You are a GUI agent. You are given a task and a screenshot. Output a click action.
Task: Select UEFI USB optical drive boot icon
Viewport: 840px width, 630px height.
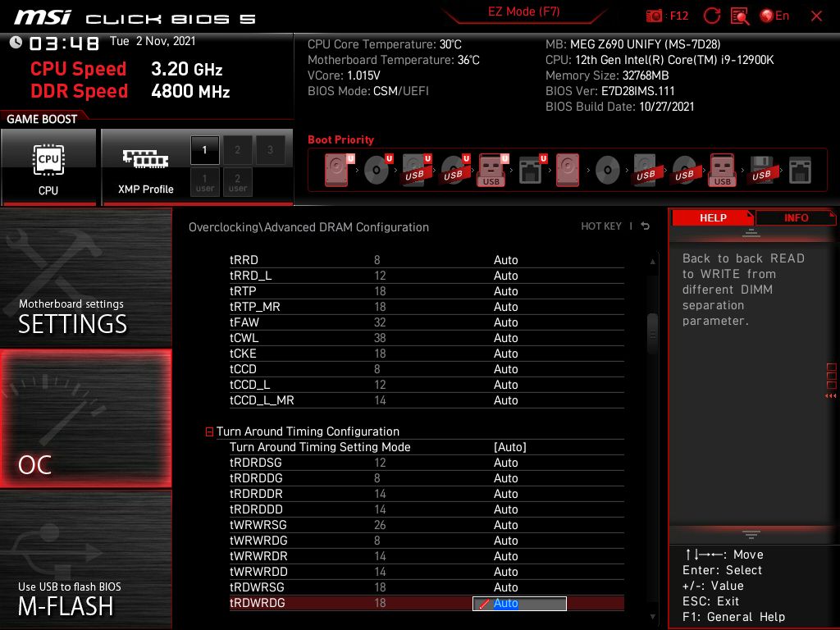click(x=454, y=170)
